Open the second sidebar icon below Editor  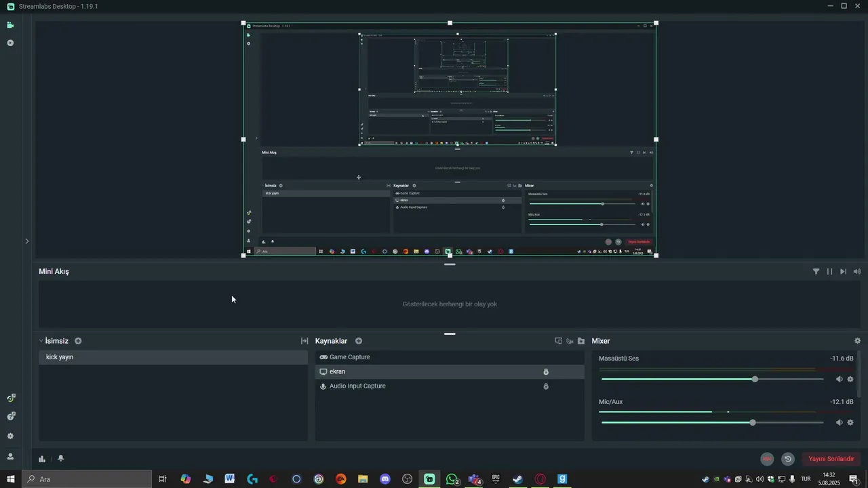pos(10,43)
